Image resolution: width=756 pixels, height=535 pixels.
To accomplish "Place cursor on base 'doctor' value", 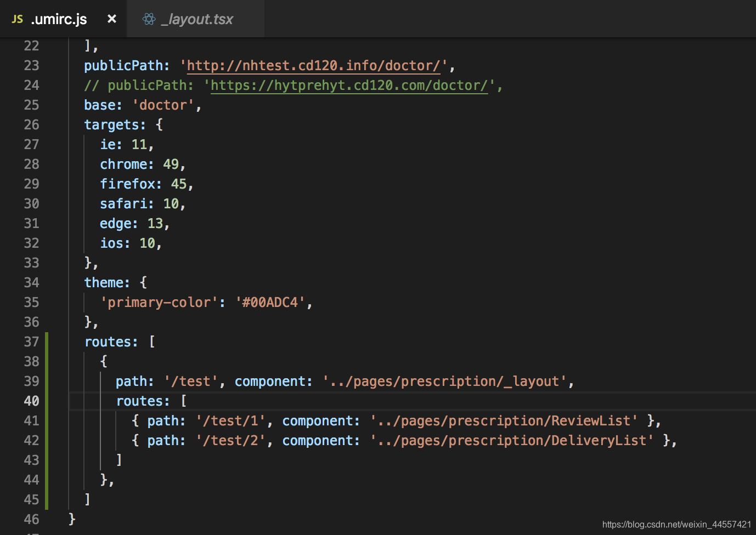I will click(x=163, y=105).
